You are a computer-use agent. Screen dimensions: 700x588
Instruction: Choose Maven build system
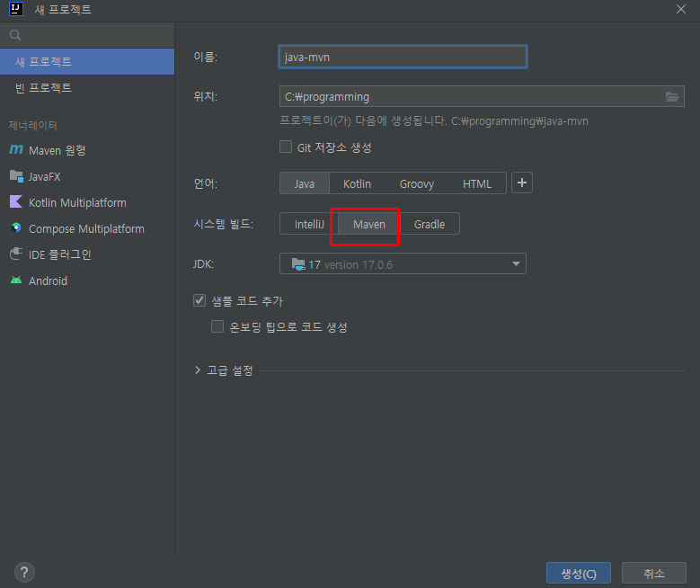[368, 224]
